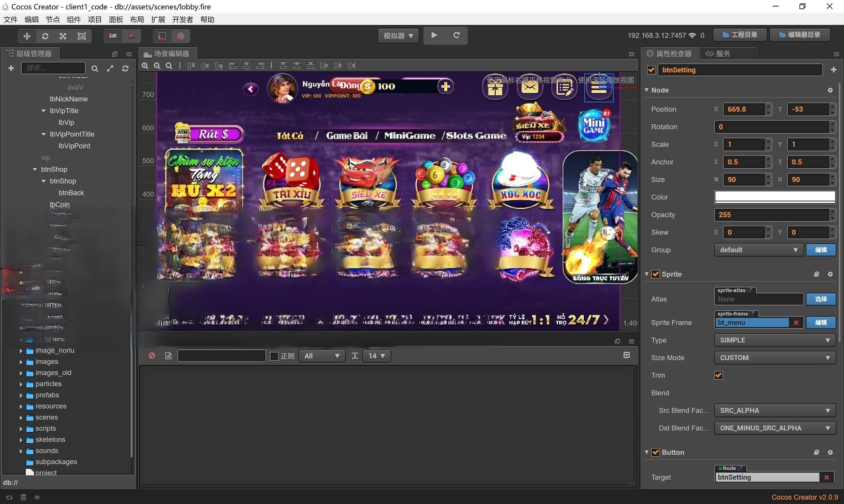Expand the scripts assets folder
Viewport: 844px width, 504px height.
coord(21,429)
